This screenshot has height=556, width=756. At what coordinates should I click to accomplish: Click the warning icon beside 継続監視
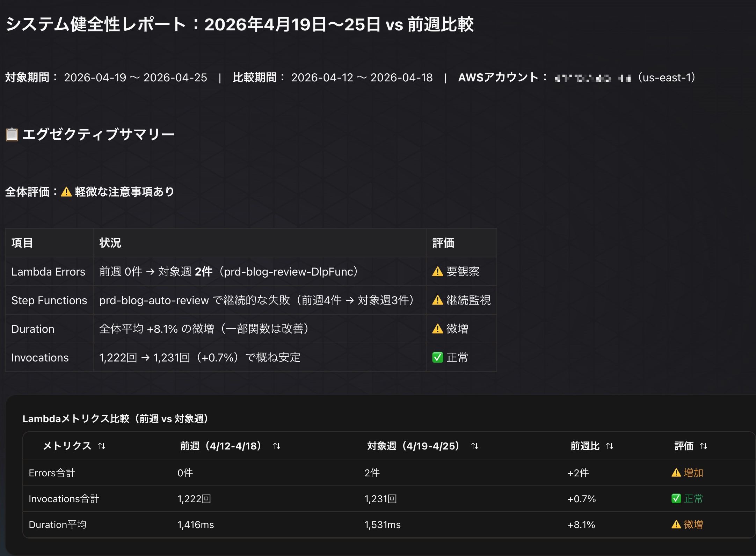[438, 300]
